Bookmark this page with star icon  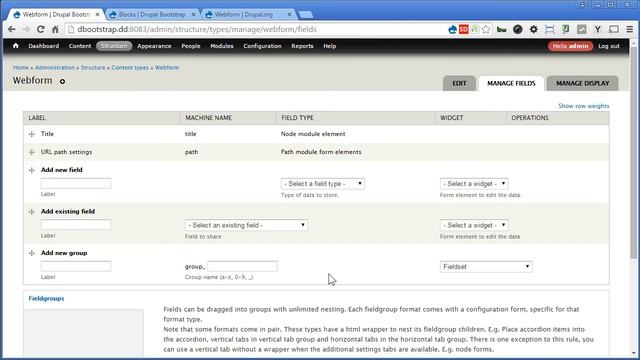(x=486, y=29)
